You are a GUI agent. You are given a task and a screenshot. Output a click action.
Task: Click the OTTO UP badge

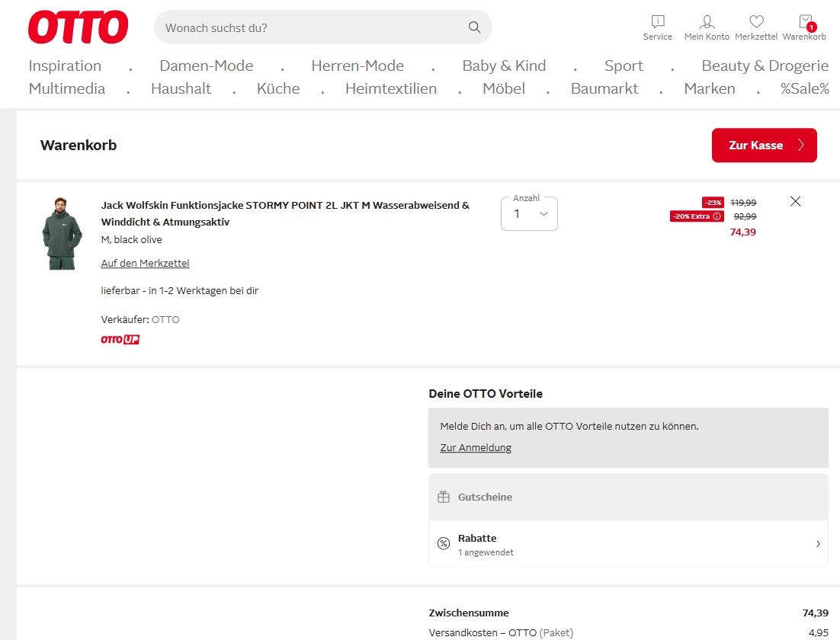tap(120, 339)
